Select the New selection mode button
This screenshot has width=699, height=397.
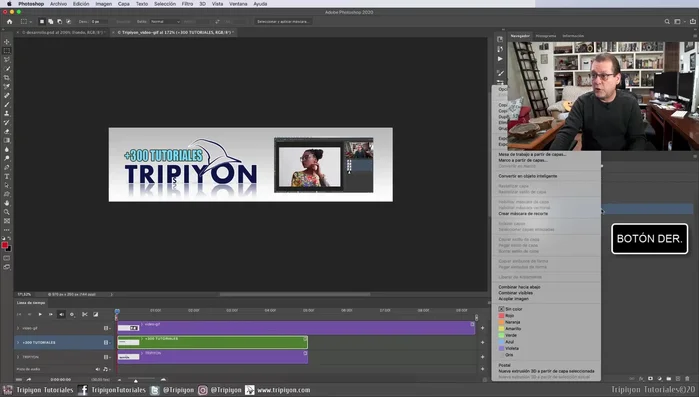[41, 21]
